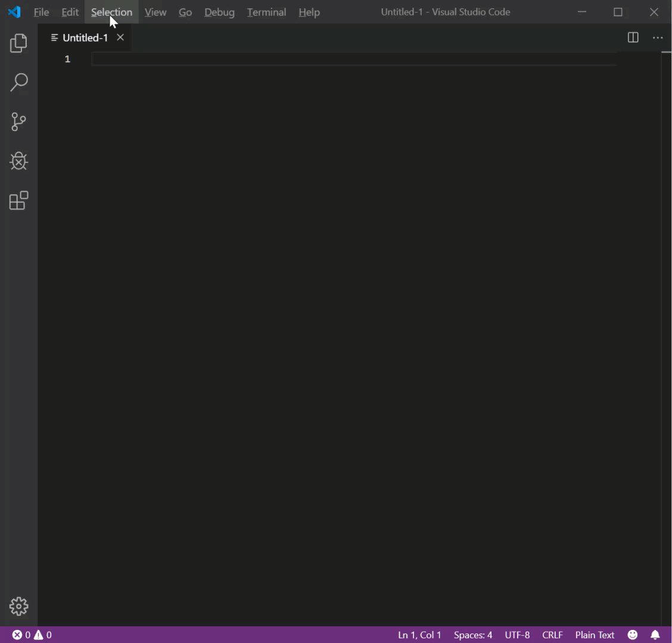This screenshot has width=672, height=643.
Task: Open the More Actions ellipsis menu
Action: pyautogui.click(x=658, y=38)
